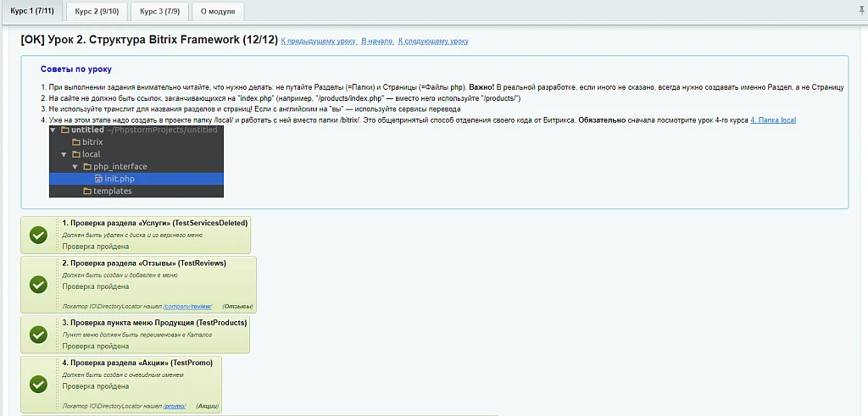
Task: Go to the next lesson link
Action: [x=433, y=42]
